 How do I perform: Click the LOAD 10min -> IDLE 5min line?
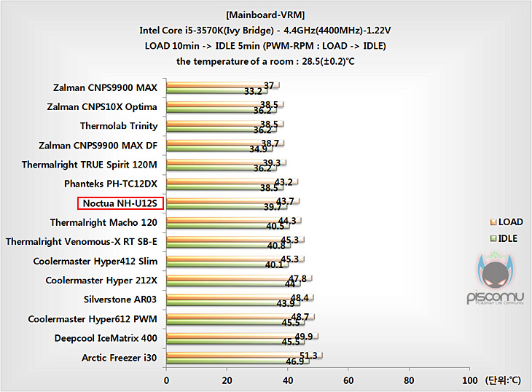[265, 46]
